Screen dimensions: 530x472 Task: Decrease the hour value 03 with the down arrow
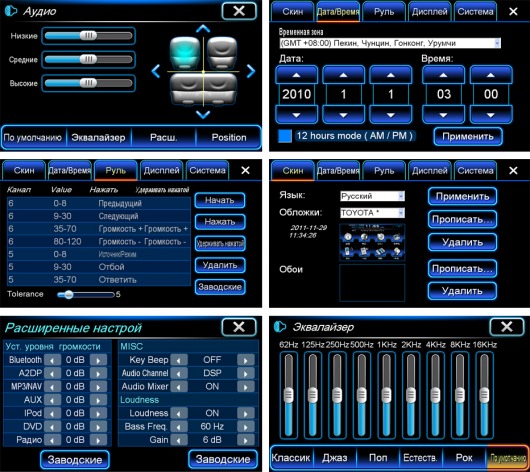(x=443, y=115)
